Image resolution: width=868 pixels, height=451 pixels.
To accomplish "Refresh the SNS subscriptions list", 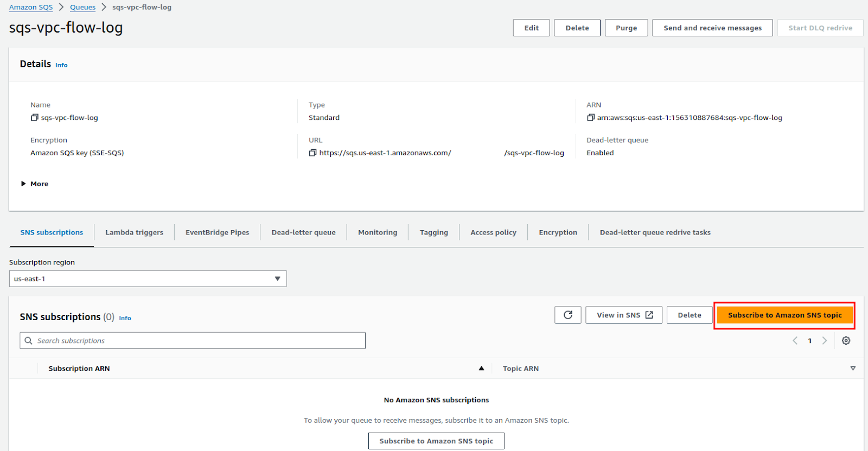I will click(x=568, y=315).
